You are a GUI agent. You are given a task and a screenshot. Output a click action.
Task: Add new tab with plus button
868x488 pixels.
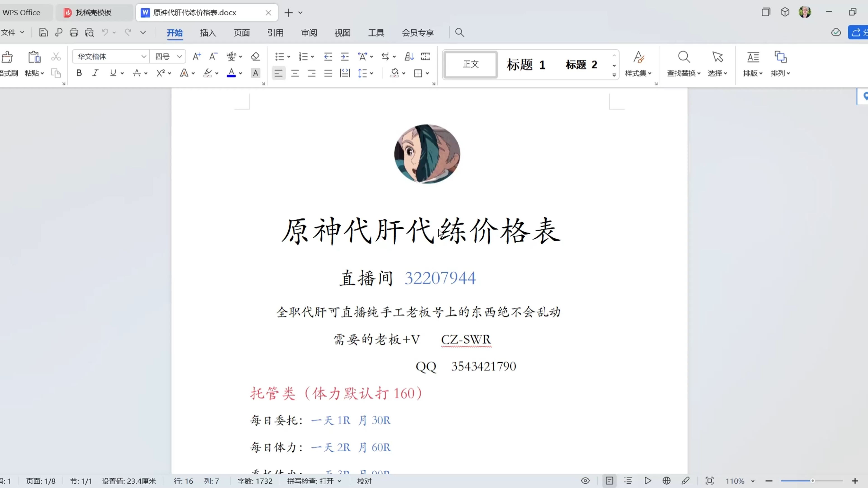[288, 13]
